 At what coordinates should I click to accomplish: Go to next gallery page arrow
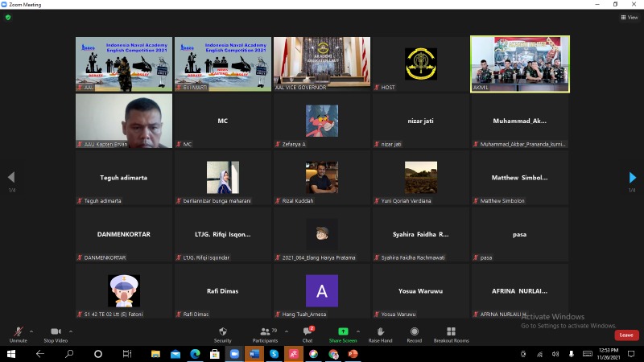(x=633, y=178)
